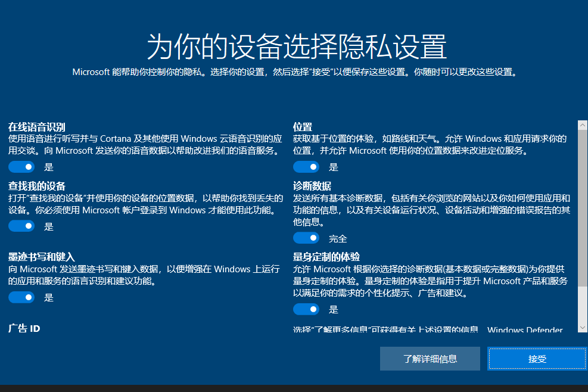Click the 完全 label beside diagnostic toggle

coord(338,238)
